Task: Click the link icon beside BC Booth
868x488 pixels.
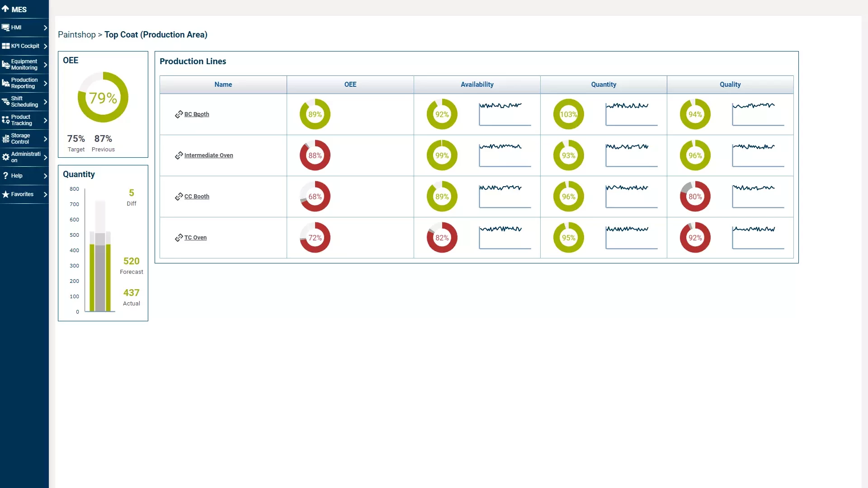Action: pos(179,114)
